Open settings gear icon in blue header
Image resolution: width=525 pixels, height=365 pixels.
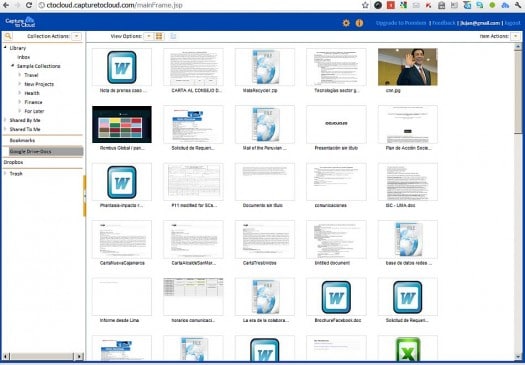(346, 23)
